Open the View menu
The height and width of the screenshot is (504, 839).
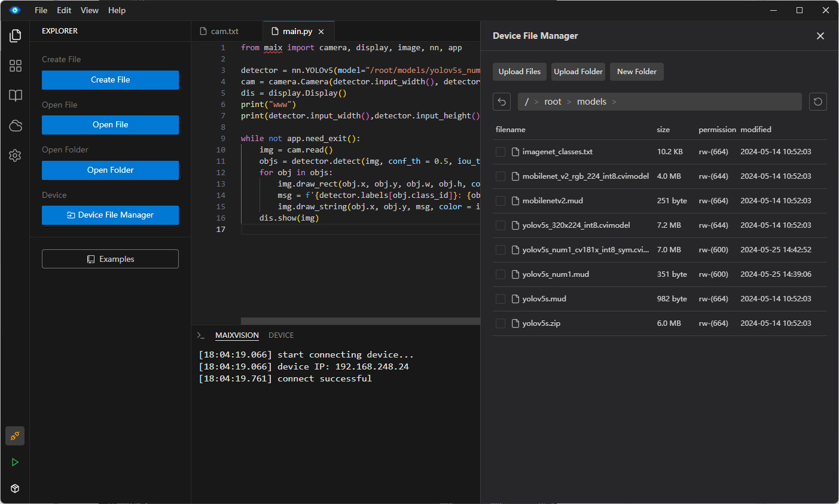pyautogui.click(x=90, y=10)
